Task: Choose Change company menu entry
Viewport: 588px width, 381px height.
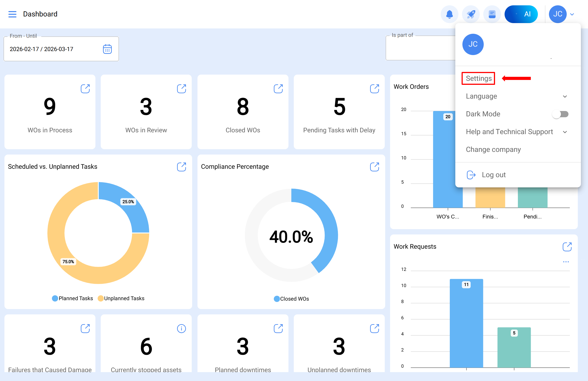Action: [x=493, y=150]
